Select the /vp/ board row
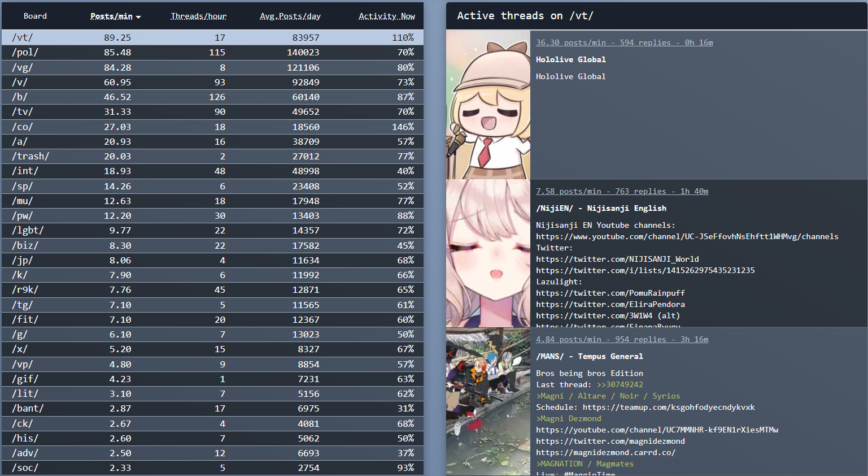This screenshot has height=476, width=868. point(212,364)
